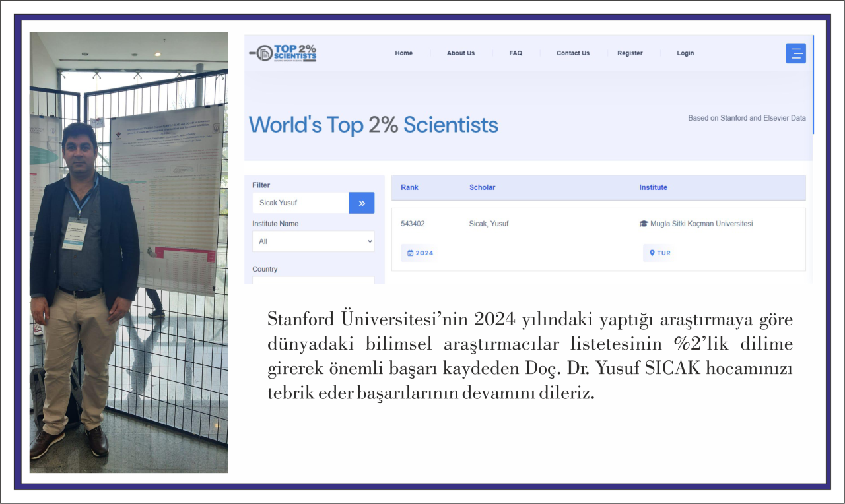The image size is (845, 504).
Task: Click the Register link
Action: click(x=630, y=53)
